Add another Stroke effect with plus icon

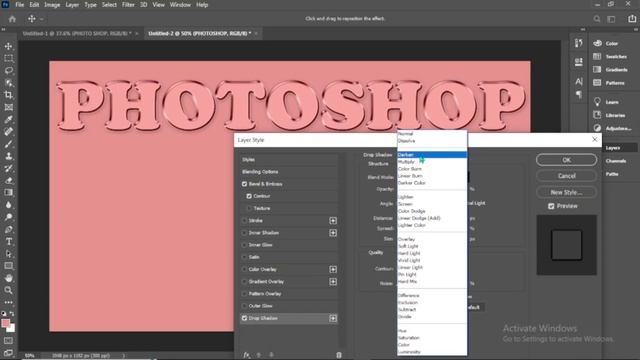click(333, 220)
